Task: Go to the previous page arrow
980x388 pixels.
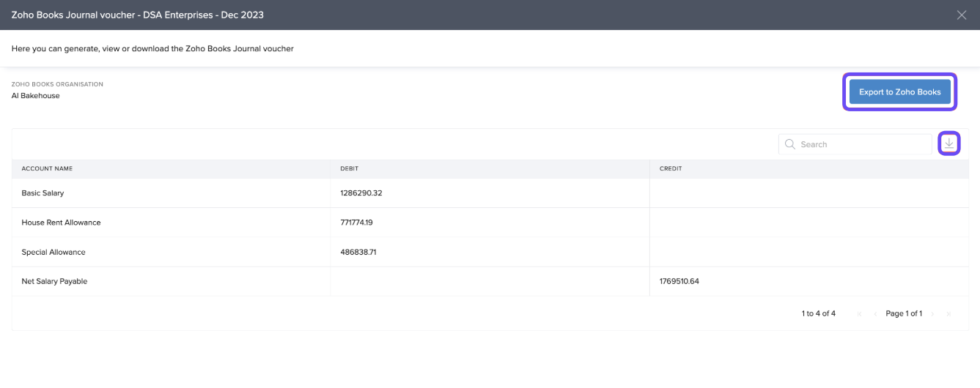Action: (875, 314)
